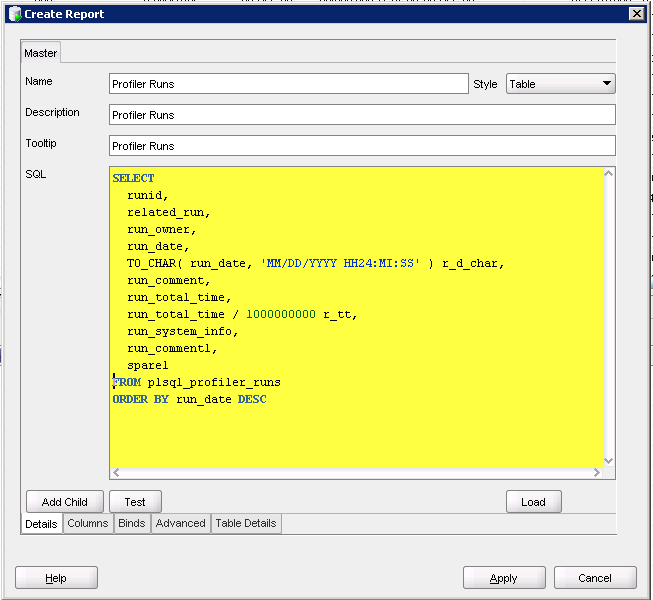Click the Tooltip text field
Viewport: 653px width, 600px height.
(x=362, y=146)
